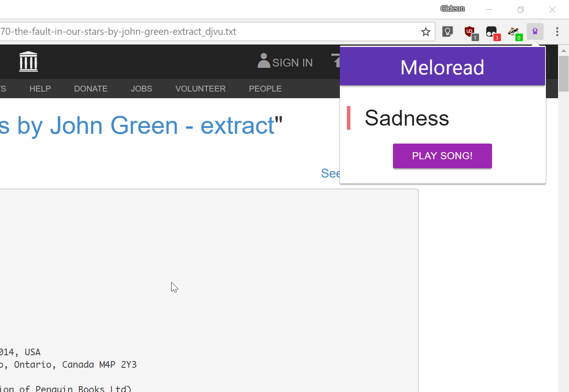Click the '014, USA' text line
The image size is (569, 392).
coord(20,352)
